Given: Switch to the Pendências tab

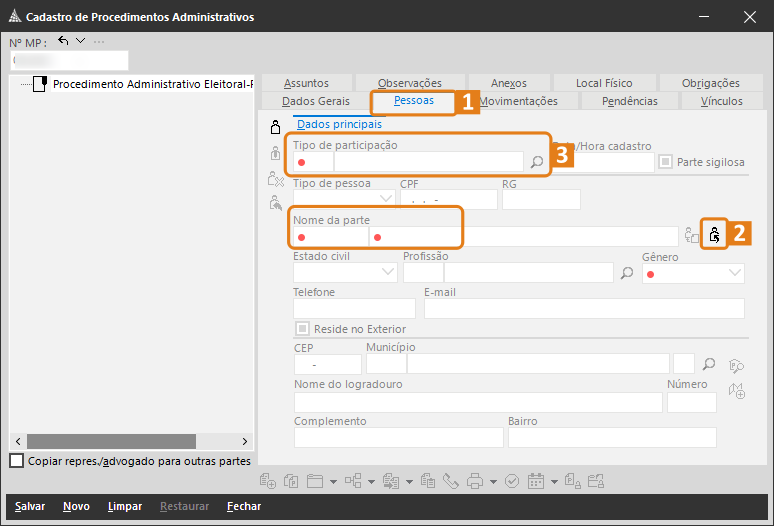Looking at the screenshot, I should coord(630,101).
